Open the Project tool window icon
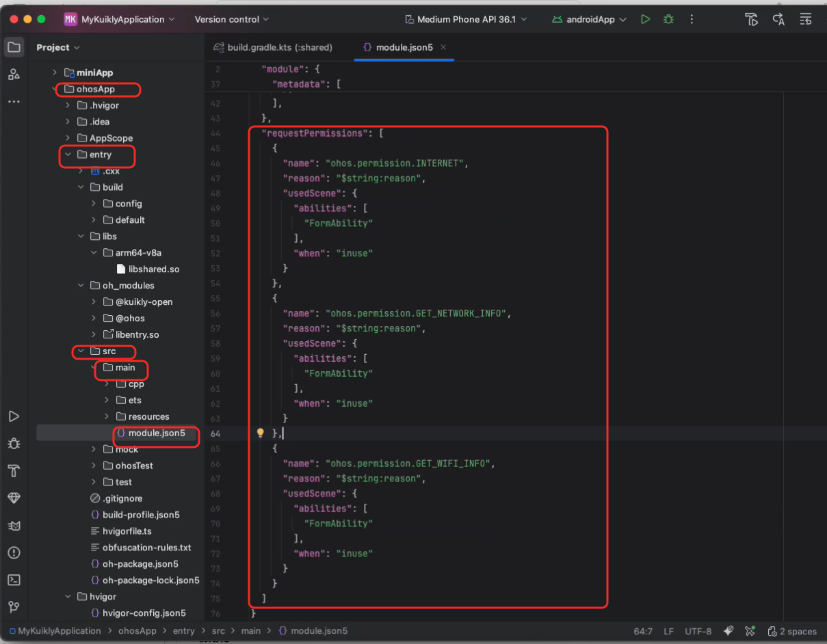827x644 pixels. pyautogui.click(x=14, y=47)
